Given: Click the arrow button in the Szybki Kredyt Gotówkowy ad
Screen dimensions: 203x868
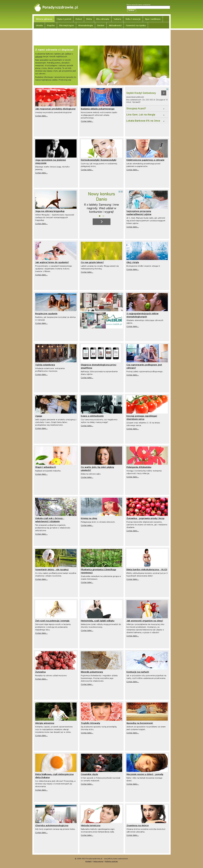Looking at the screenshot, I should click(x=164, y=93).
